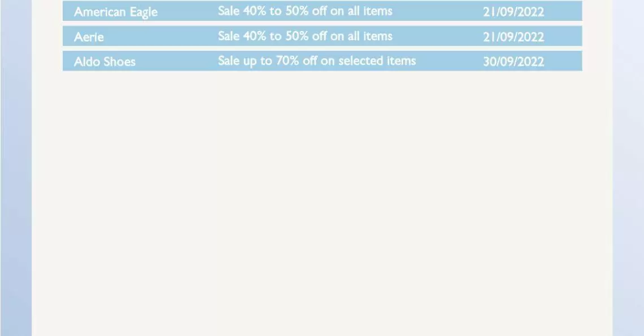The height and width of the screenshot is (336, 644).
Task: Click the empty page area below the table
Action: pyautogui.click(x=322, y=203)
